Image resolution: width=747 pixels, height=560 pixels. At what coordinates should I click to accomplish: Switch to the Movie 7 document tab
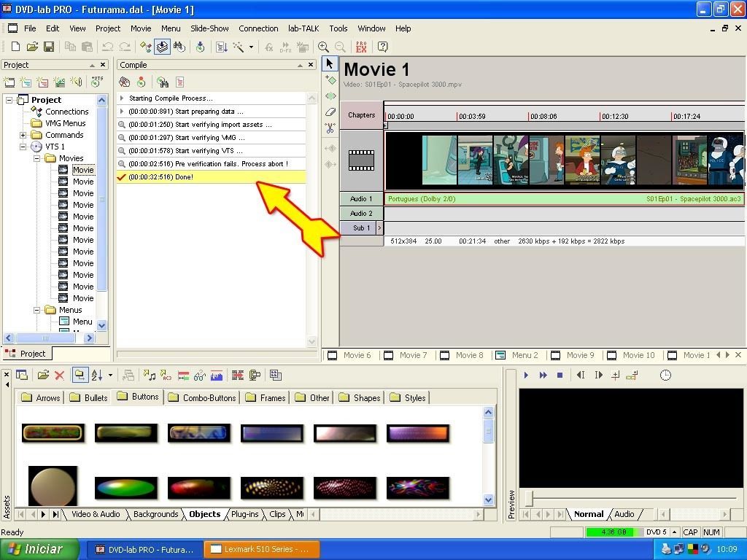coord(406,355)
